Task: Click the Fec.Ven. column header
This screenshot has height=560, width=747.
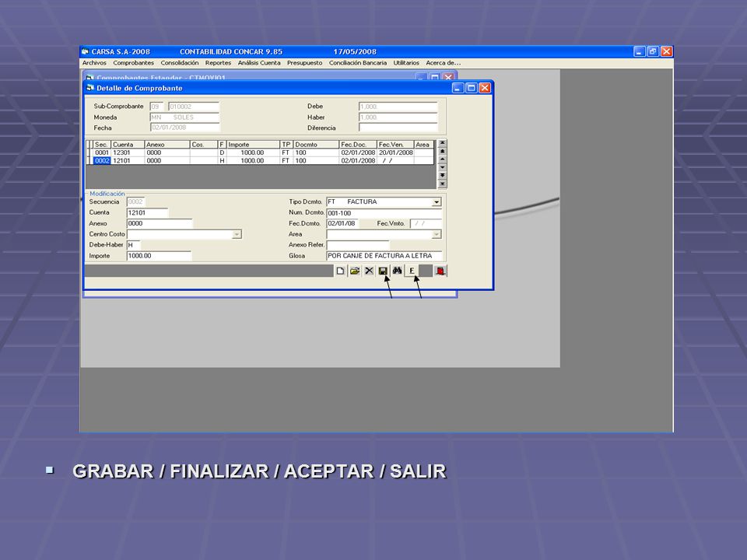Action: point(395,145)
